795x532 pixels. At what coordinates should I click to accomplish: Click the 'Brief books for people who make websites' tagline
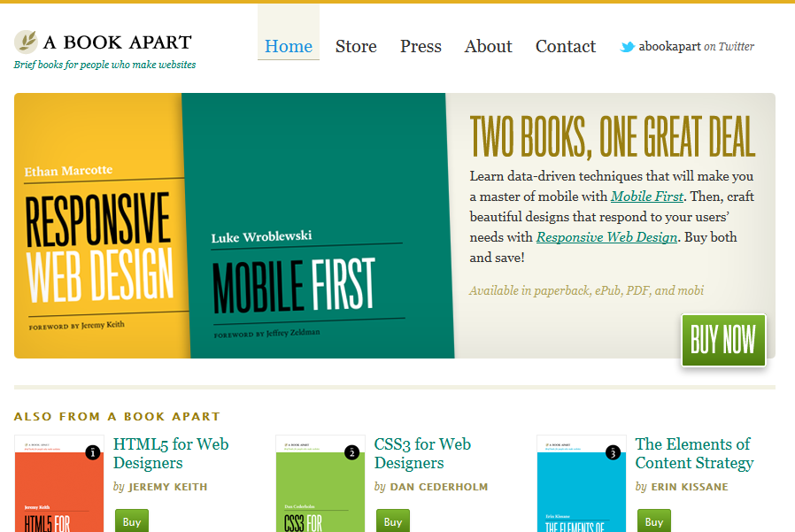tap(104, 65)
